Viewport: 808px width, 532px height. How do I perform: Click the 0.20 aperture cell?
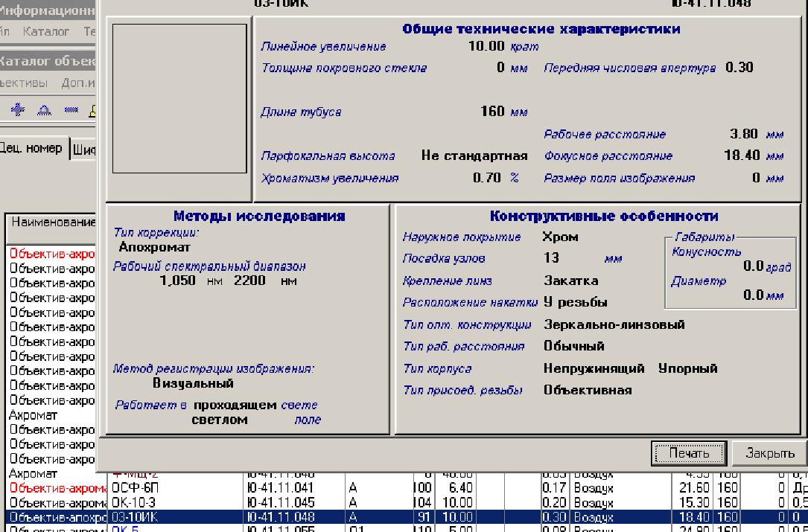[x=555, y=503]
